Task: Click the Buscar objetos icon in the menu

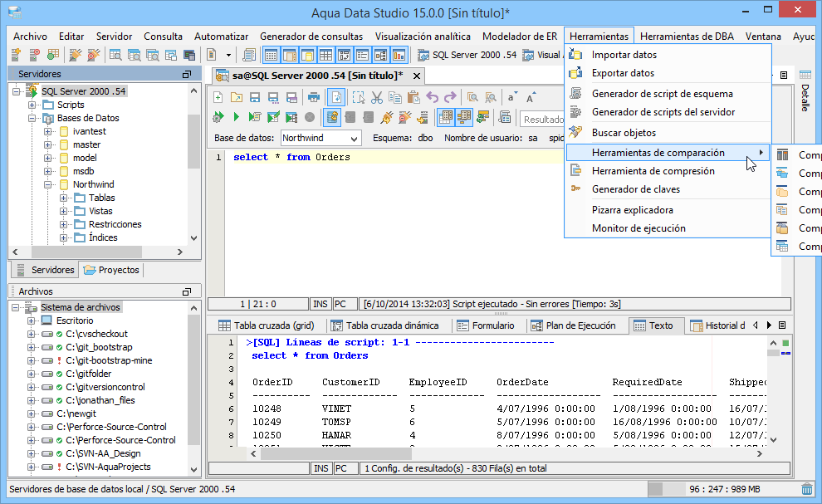Action: [x=576, y=132]
